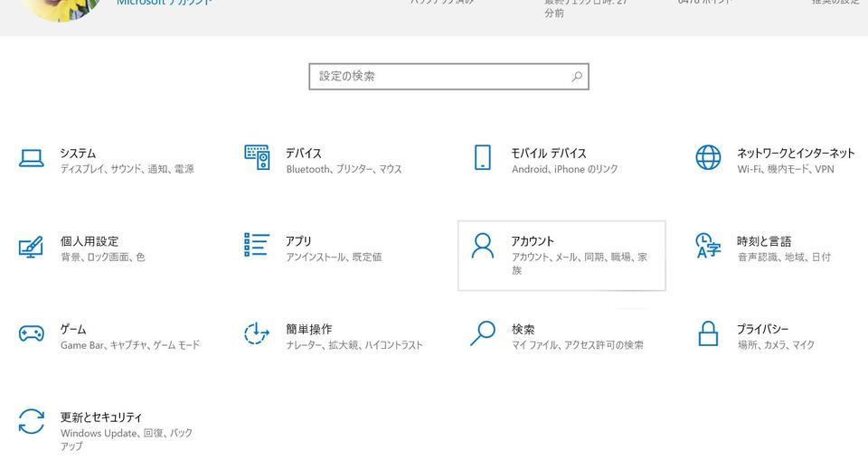Open the モバイル デバイス category title

(549, 154)
